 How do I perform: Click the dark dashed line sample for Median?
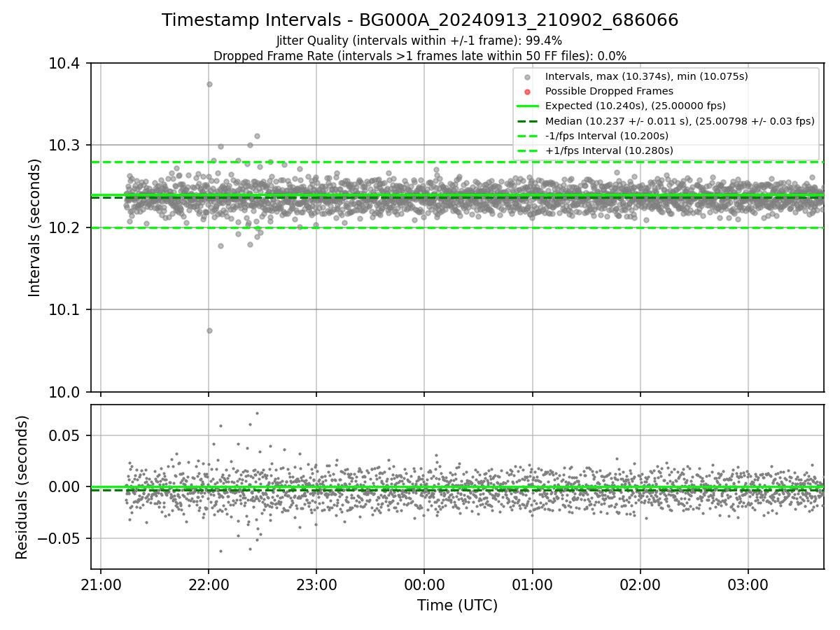pos(528,121)
